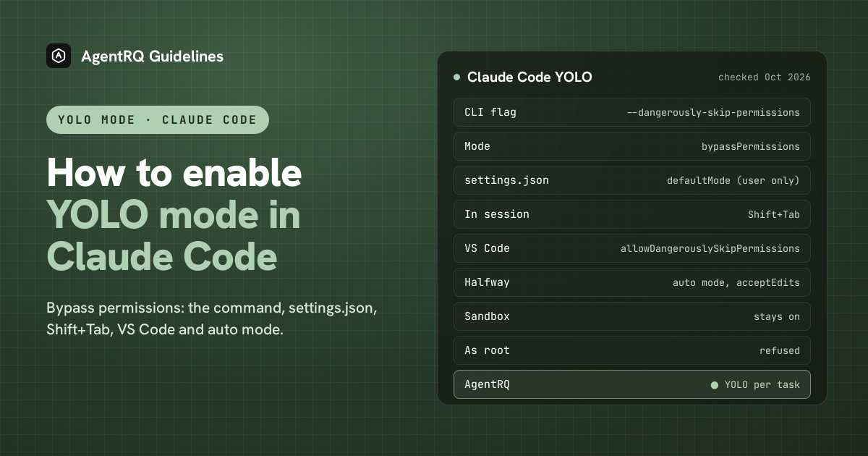This screenshot has width=868, height=456.
Task: Select the 'settings.json' row label
Action: (x=506, y=180)
